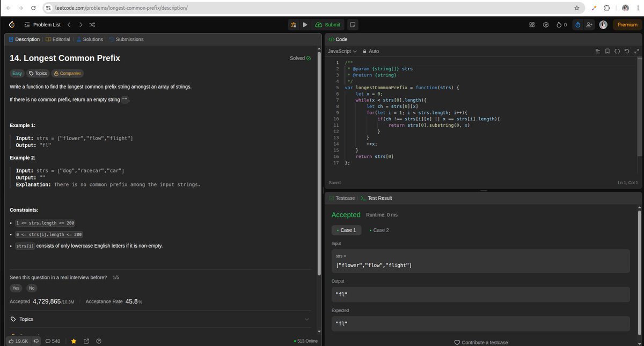Switch to the Submissions tab
This screenshot has width=644, height=346.
126,39
